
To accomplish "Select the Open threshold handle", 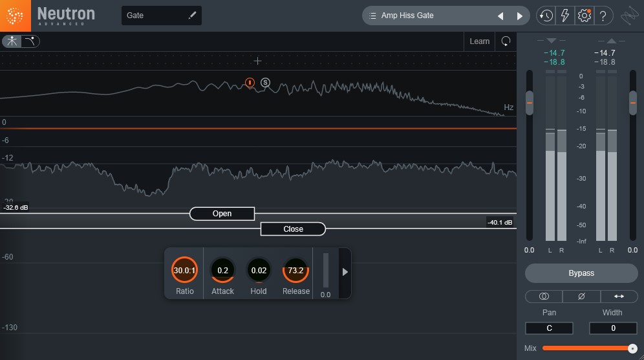I will (222, 214).
